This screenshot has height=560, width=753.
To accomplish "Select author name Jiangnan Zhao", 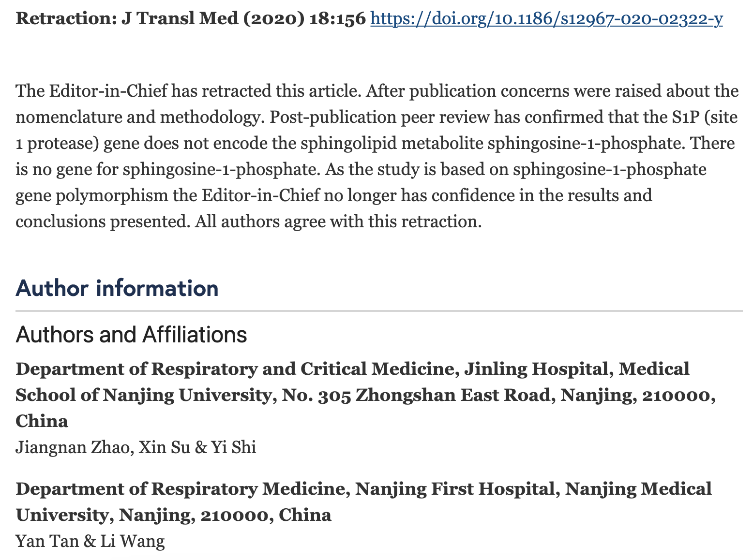I will tap(73, 447).
